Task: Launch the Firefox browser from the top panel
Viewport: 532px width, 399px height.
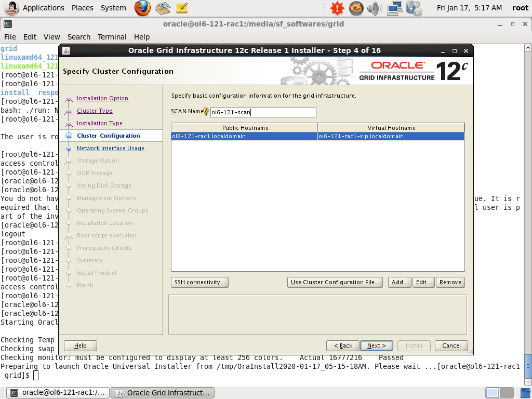Action: [x=142, y=8]
